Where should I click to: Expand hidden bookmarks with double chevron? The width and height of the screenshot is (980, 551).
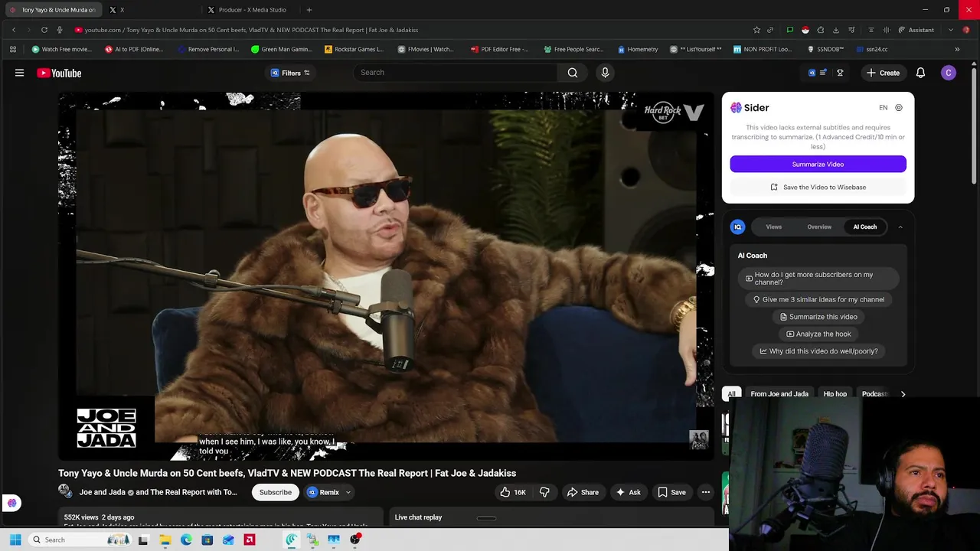point(957,49)
